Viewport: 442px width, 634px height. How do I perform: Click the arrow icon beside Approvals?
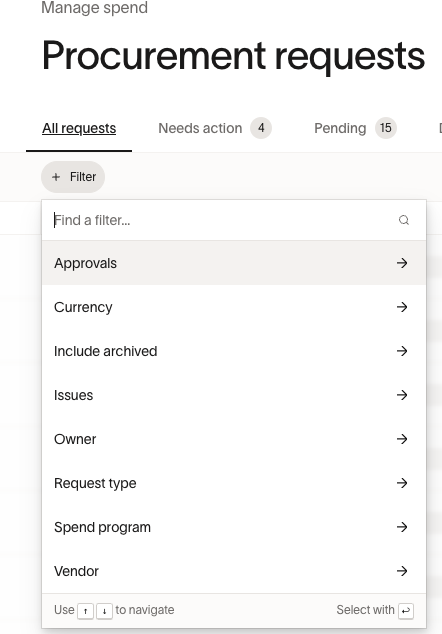(402, 263)
